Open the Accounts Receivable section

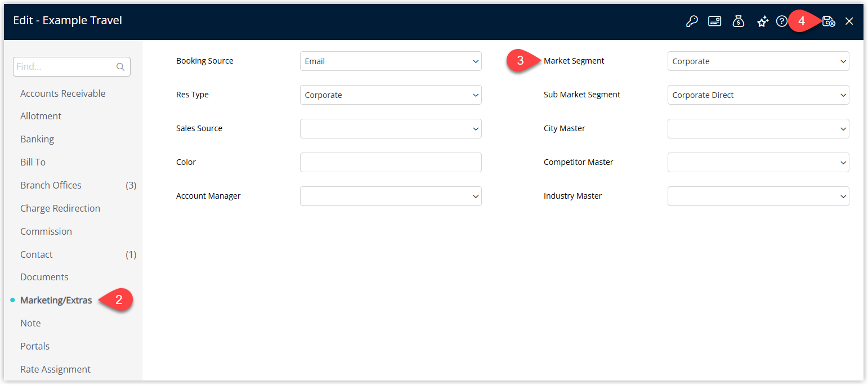(x=62, y=93)
